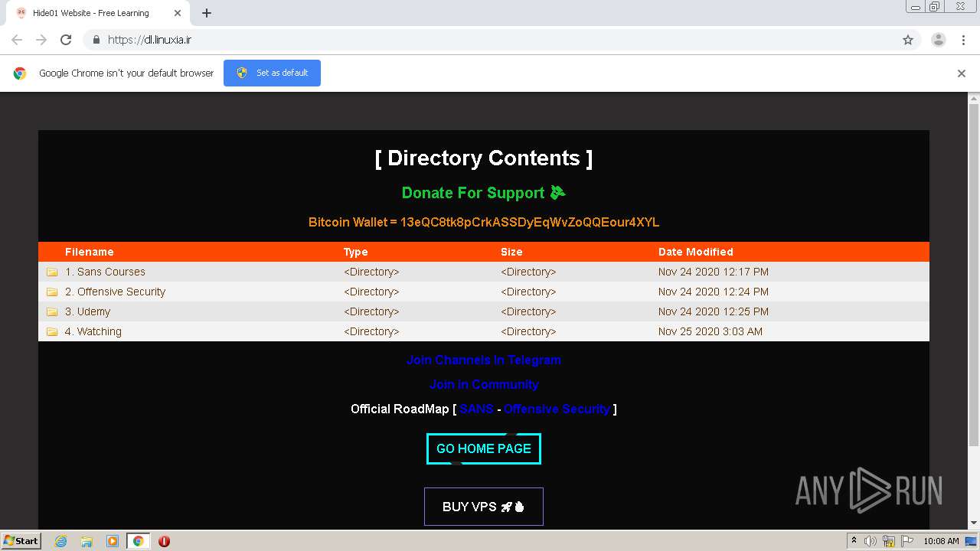Focus the address bar URL

149,40
